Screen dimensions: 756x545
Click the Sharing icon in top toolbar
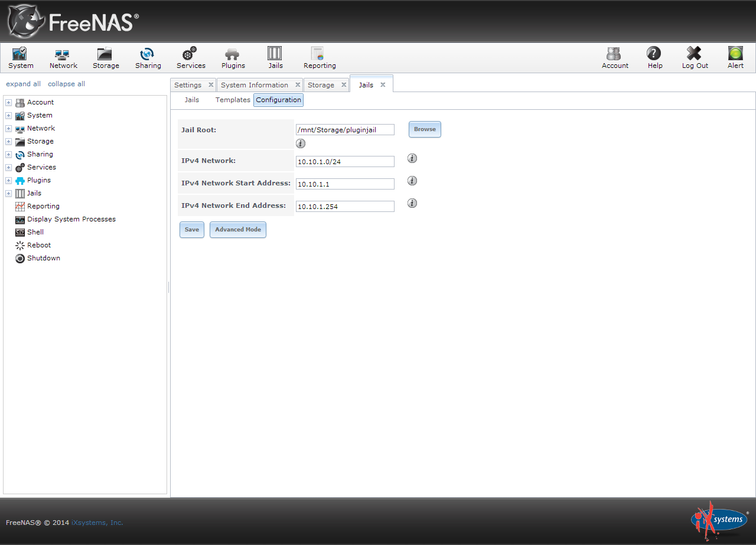(148, 54)
